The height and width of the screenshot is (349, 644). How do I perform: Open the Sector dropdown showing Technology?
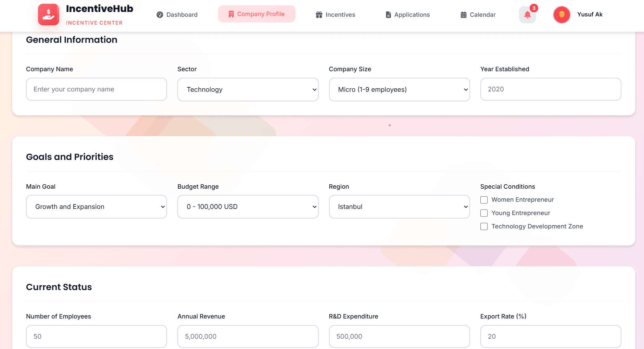(x=248, y=89)
